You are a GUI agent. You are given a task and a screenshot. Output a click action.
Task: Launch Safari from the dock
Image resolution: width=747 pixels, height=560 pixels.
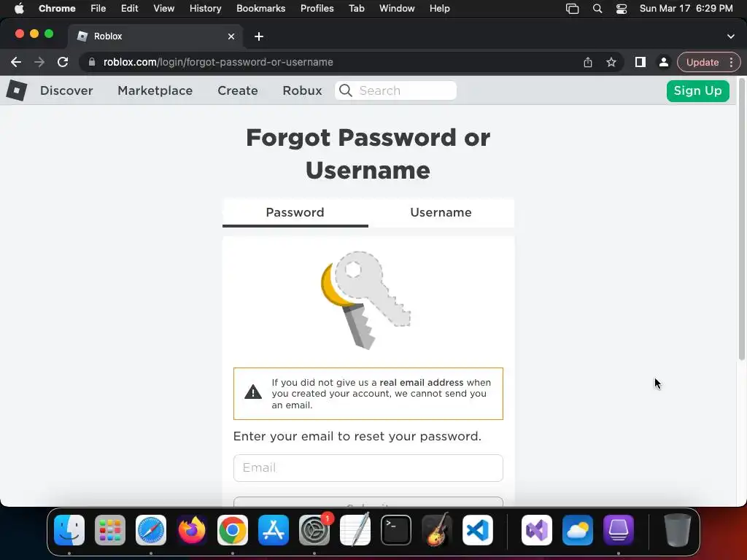[x=151, y=530]
